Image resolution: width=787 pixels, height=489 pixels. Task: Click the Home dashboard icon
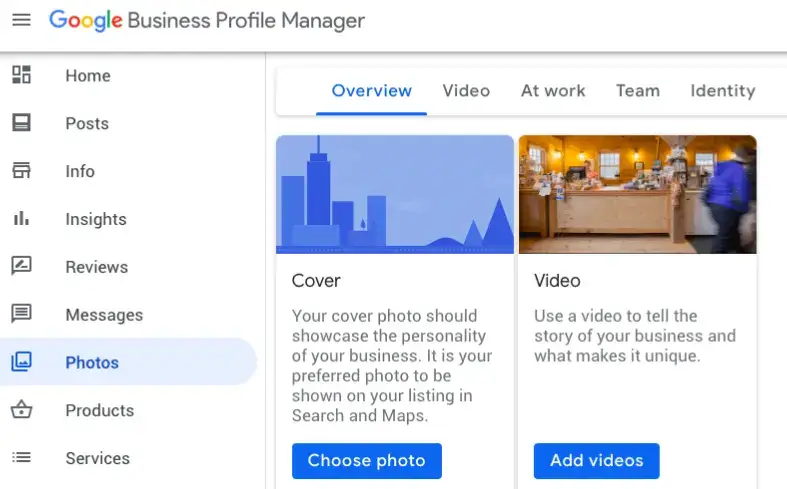[21, 75]
